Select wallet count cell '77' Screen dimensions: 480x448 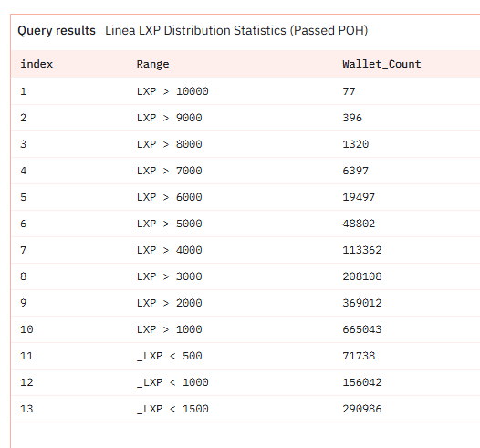tap(349, 91)
